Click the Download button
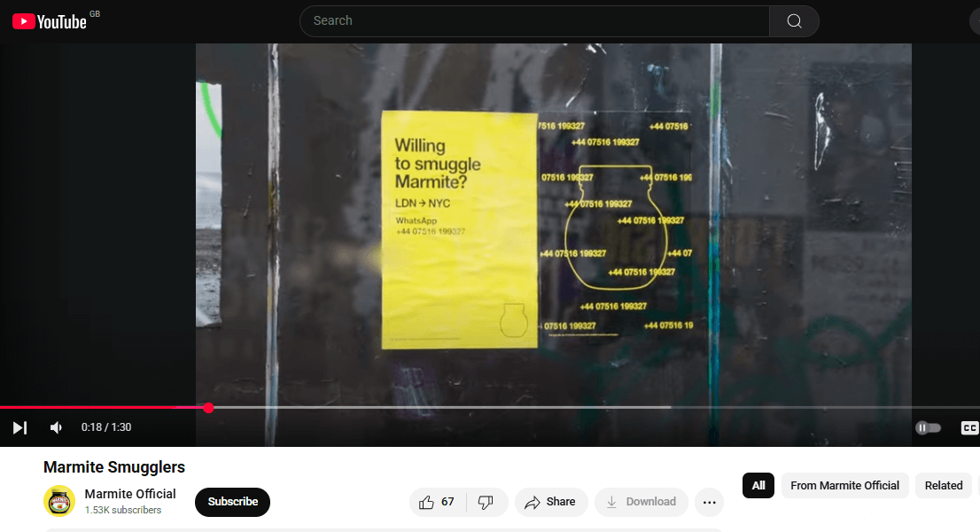This screenshot has width=980, height=532. point(642,502)
